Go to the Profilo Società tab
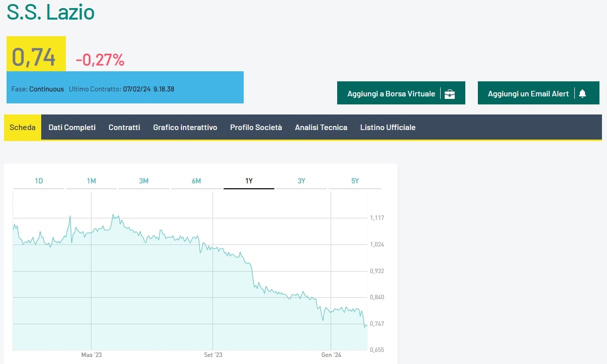The height and width of the screenshot is (364, 607). (x=256, y=127)
